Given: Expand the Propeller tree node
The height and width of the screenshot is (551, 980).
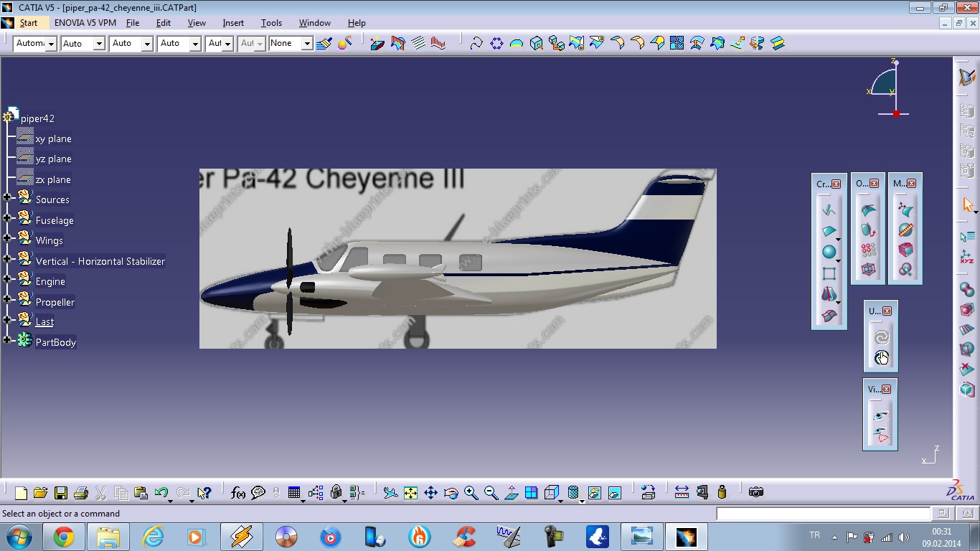Looking at the screenshot, I should [x=7, y=299].
